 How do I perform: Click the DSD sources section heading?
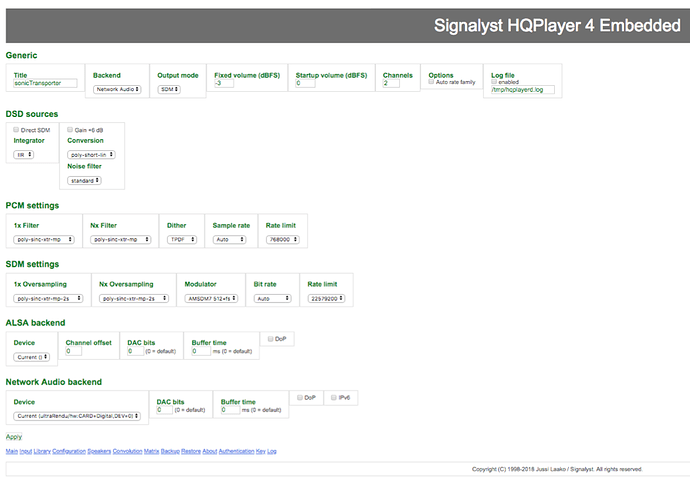(x=32, y=114)
